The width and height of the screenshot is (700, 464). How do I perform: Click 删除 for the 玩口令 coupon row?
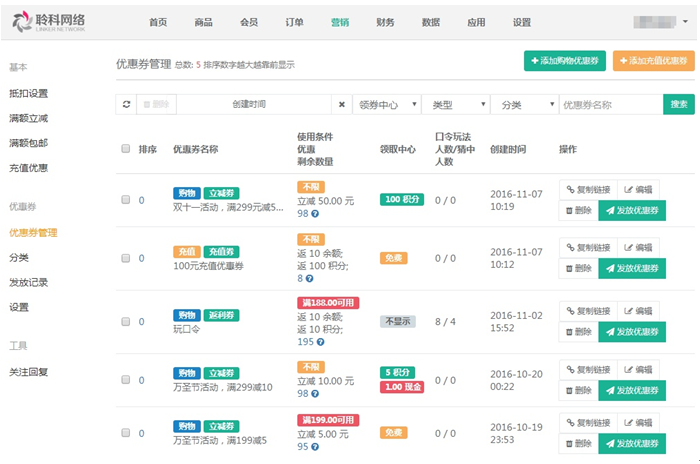[578, 331]
